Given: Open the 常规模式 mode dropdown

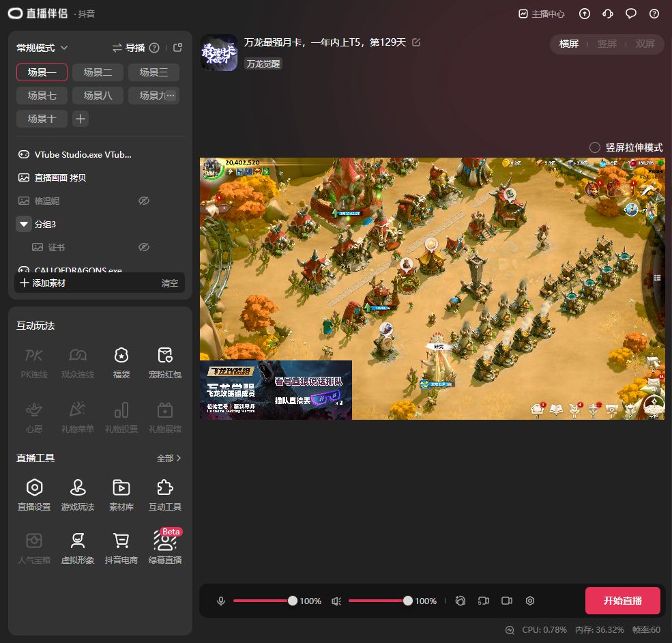Looking at the screenshot, I should [42, 48].
